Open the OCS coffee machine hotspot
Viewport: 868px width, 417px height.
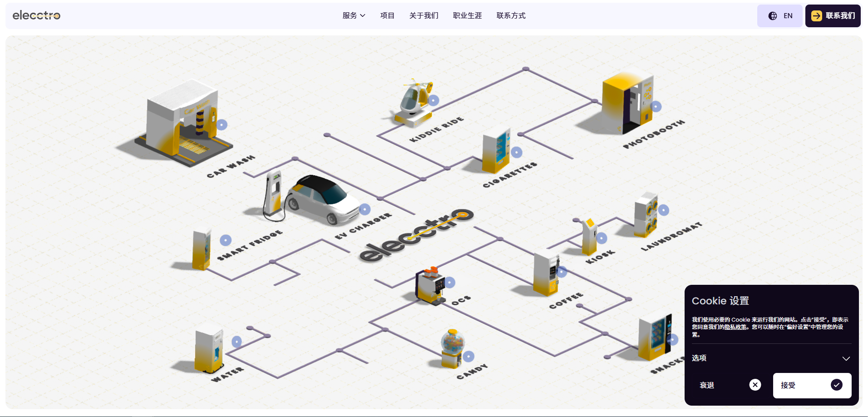449,283
